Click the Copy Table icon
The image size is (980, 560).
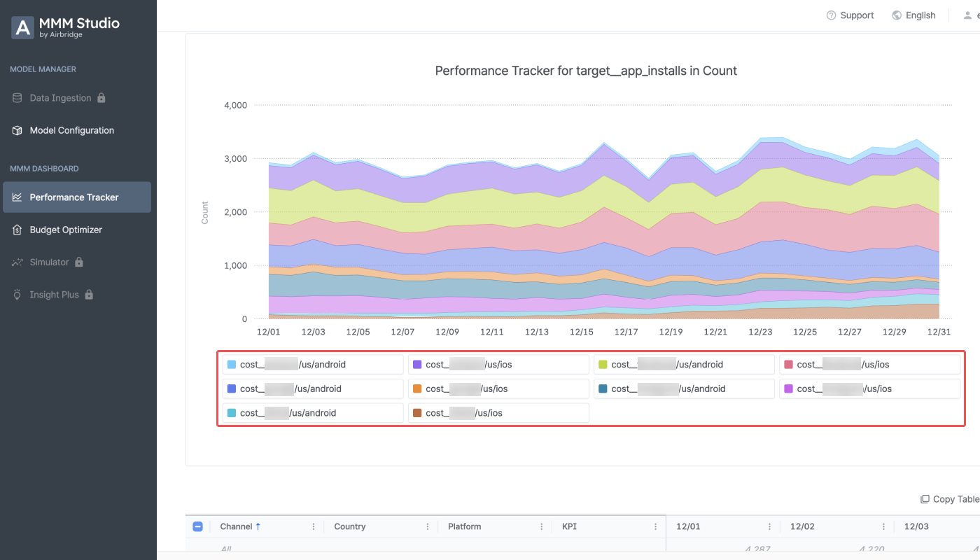(x=925, y=499)
